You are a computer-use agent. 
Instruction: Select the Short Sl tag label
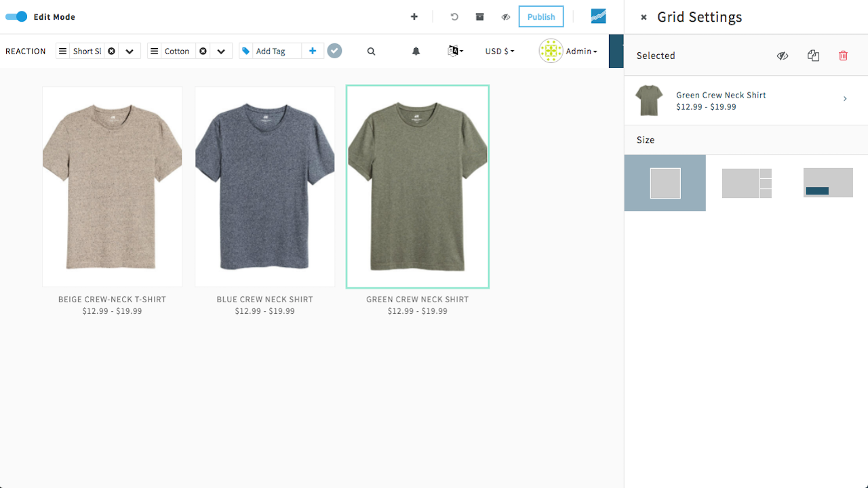coord(87,52)
